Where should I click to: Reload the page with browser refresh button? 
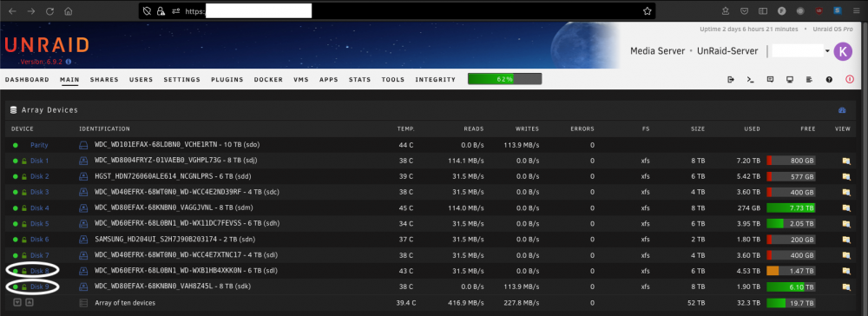(x=49, y=11)
